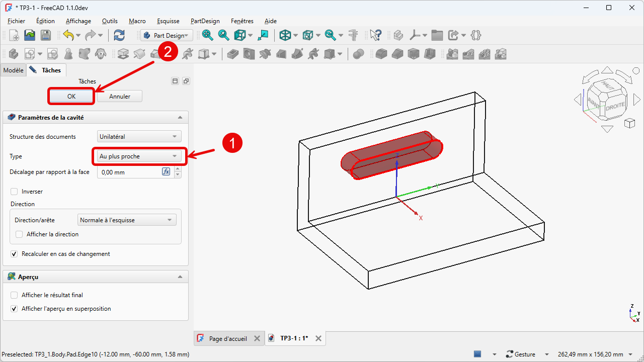Switch to the Modèle tab
This screenshot has height=362, width=644.
click(x=13, y=70)
